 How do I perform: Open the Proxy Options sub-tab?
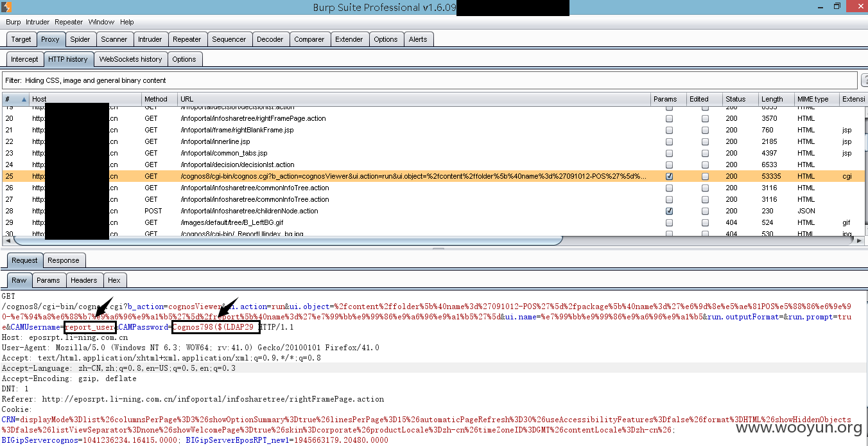184,59
